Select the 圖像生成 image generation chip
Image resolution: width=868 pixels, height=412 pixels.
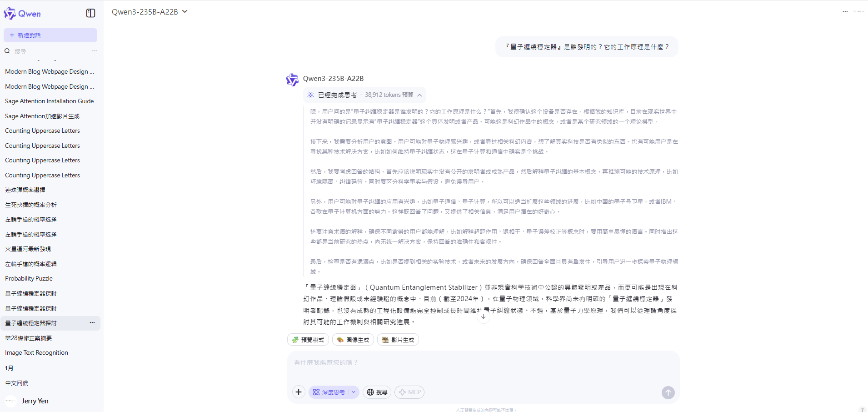click(x=353, y=340)
